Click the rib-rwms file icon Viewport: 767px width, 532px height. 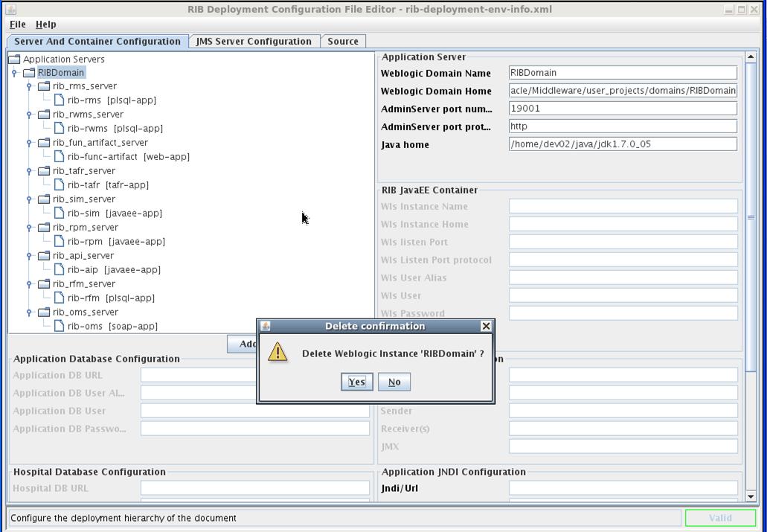(60, 128)
